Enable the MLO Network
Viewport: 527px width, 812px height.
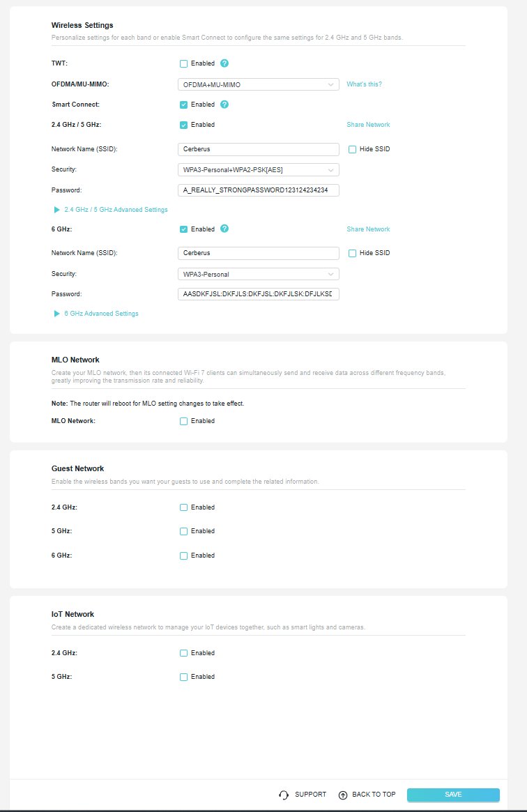coord(183,420)
